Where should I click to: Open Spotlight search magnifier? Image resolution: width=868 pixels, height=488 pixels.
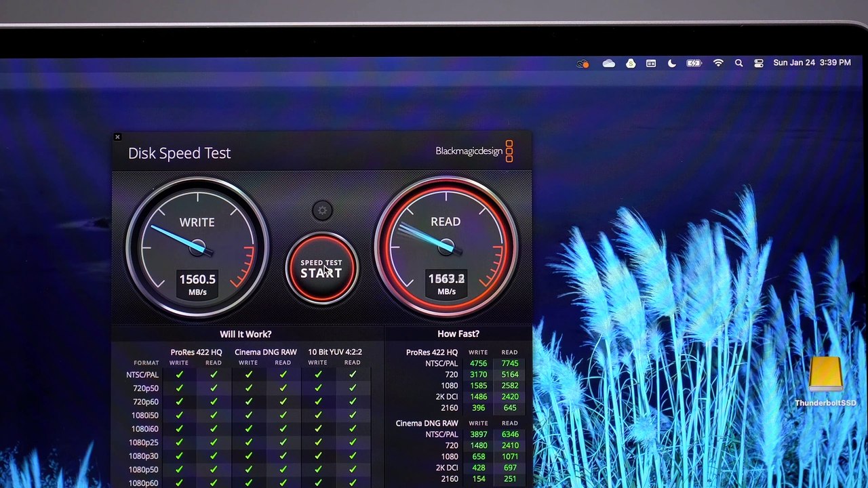tap(739, 63)
